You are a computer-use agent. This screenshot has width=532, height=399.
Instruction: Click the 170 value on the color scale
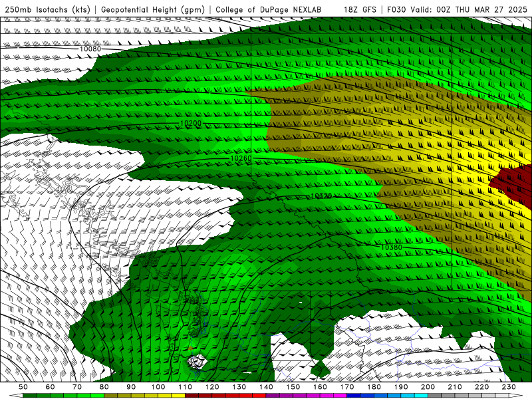[x=347, y=387]
